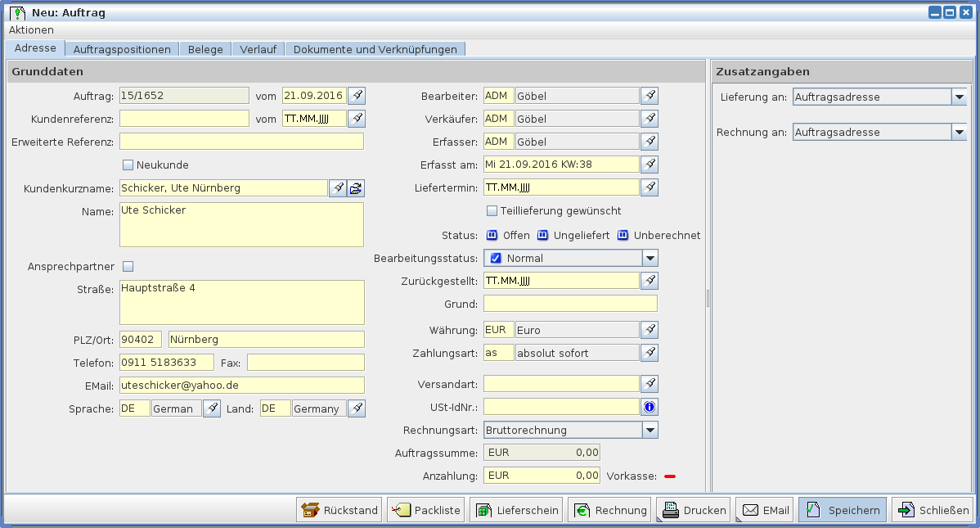Click the Kundenreferenz input field
Image resolution: width=980 pixels, height=528 pixels.
(184, 119)
